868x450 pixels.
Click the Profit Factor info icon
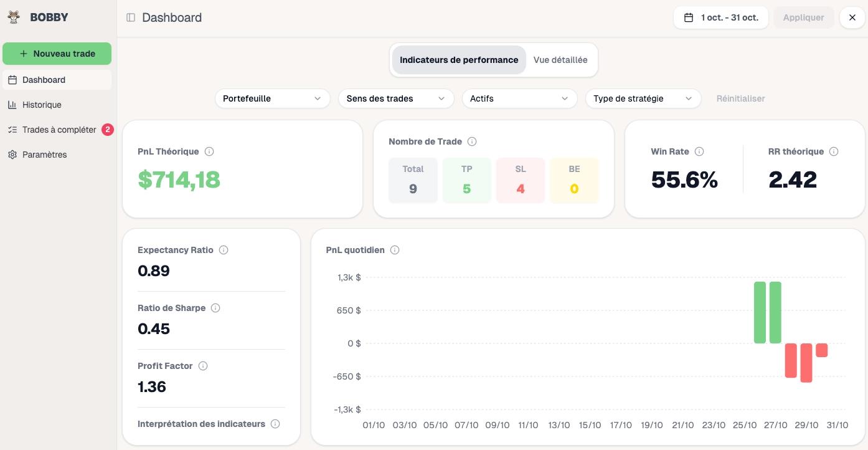click(203, 366)
